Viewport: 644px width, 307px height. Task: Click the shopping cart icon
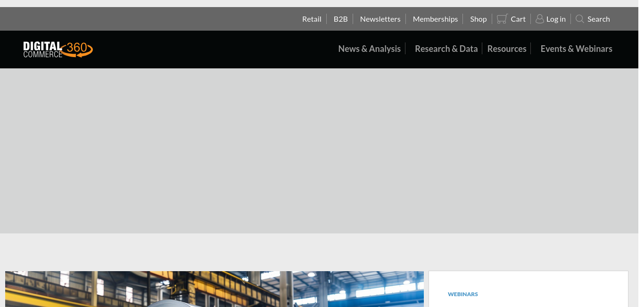click(x=502, y=19)
